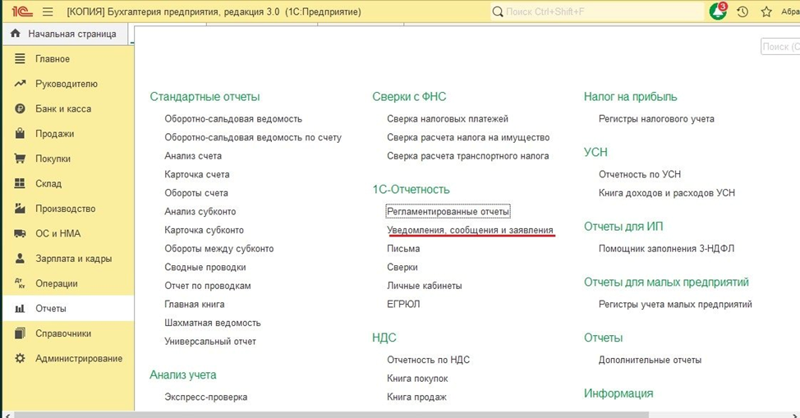Click the Руководителю chart icon
This screenshot has height=418, width=800.
(x=20, y=83)
